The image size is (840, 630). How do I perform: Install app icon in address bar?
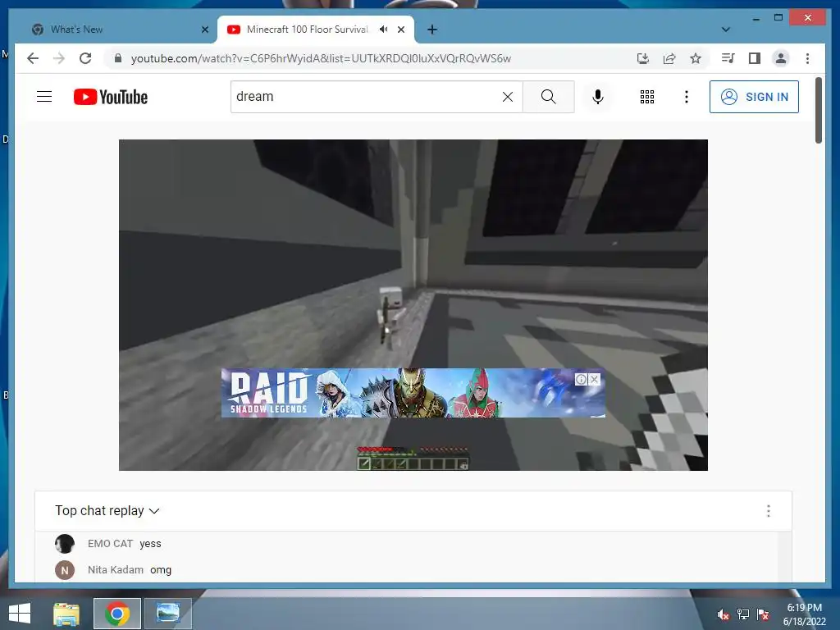(643, 58)
